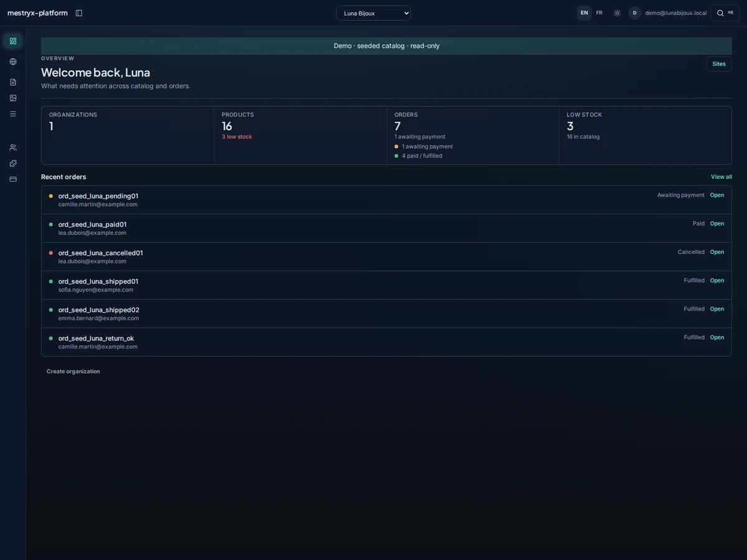Click the demo seeded catalog read-only banner
Viewport: 747px width, 560px height.
point(387,46)
